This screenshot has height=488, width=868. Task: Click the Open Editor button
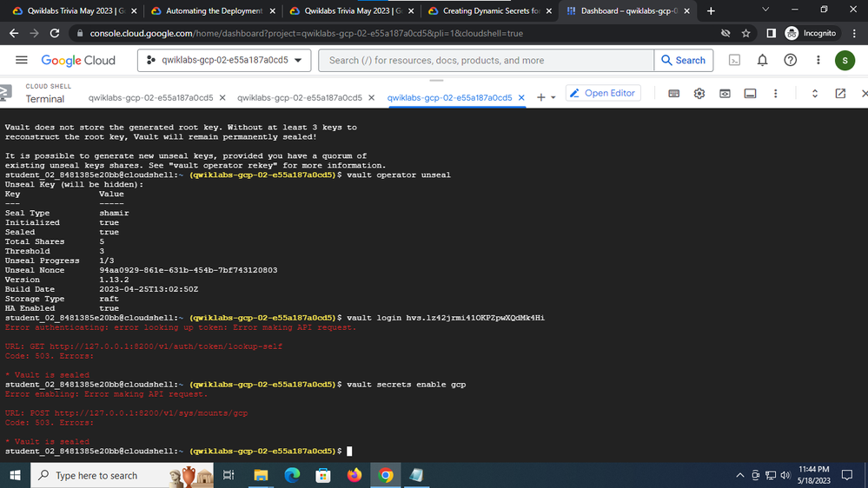coord(603,93)
